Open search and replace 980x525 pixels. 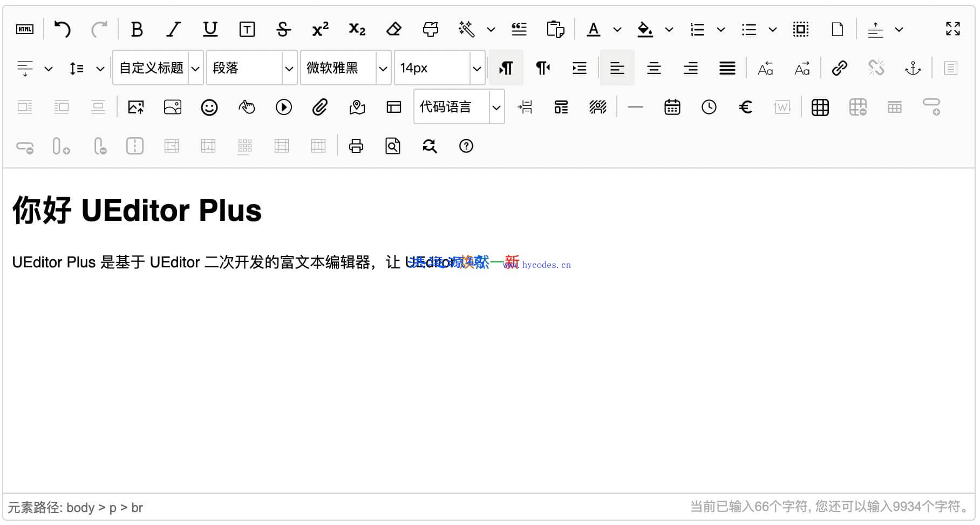[430, 146]
